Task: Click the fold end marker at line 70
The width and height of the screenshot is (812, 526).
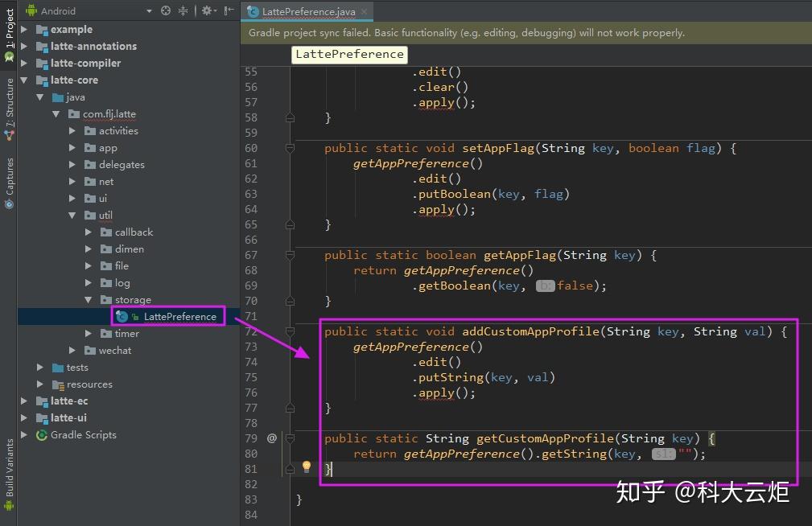Action: [290, 301]
